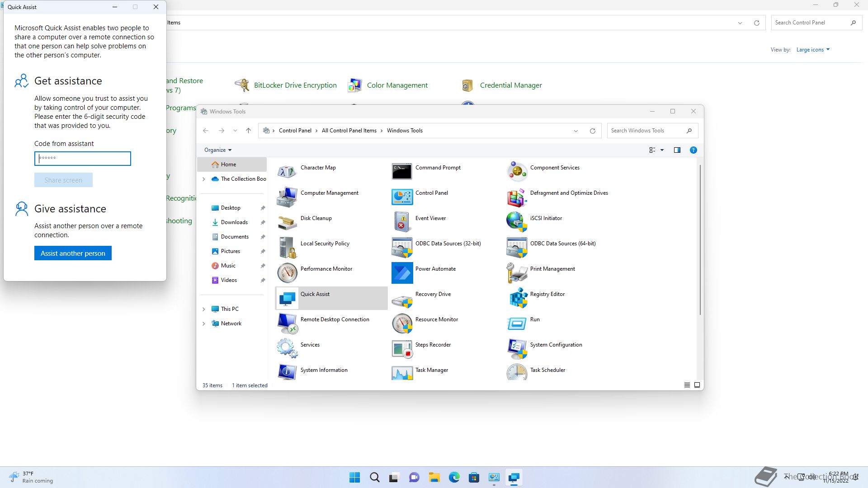The height and width of the screenshot is (488, 868).
Task: Open Defragment and Optimize Drives icon
Action: point(517,197)
